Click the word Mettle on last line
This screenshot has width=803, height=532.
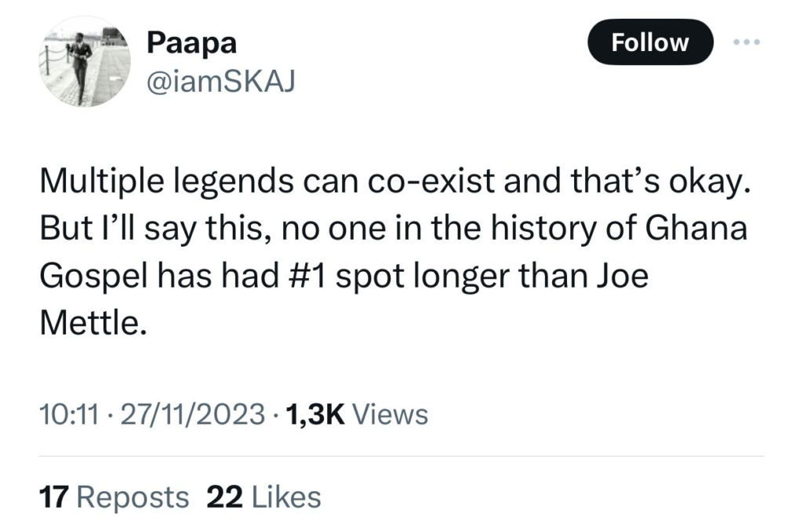(91, 323)
